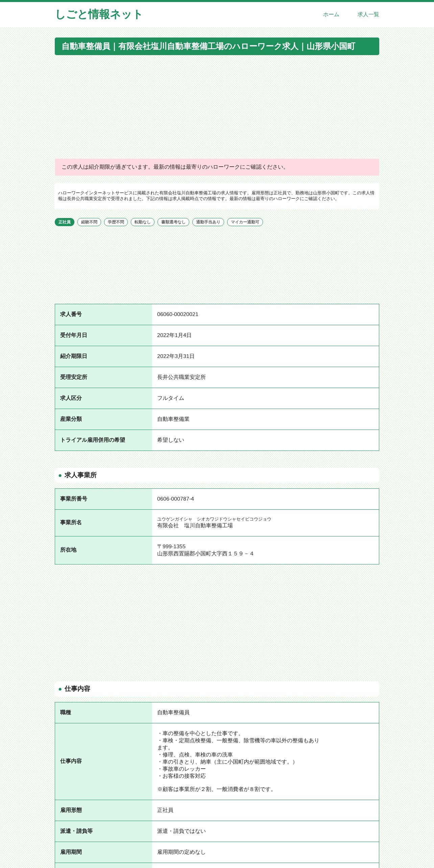Click the 紹介期限日 label cell
Image resolution: width=434 pixels, height=868 pixels.
point(103,356)
